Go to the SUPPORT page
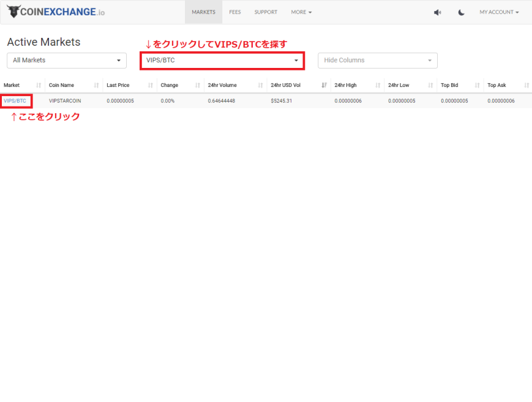This screenshot has width=532, height=402. pyautogui.click(x=266, y=12)
